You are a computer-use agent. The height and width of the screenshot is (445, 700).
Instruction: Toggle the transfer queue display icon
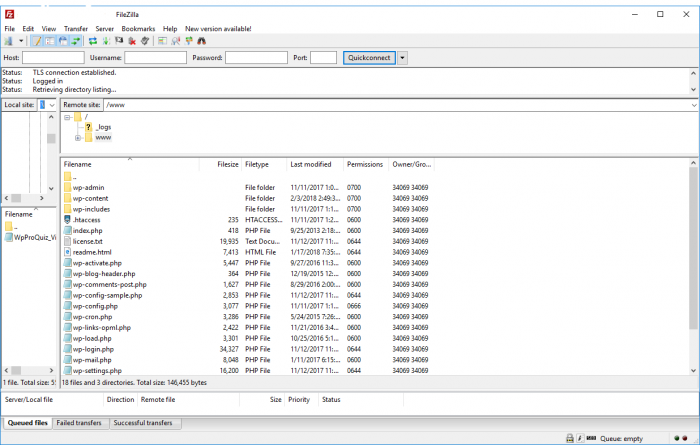(75, 41)
